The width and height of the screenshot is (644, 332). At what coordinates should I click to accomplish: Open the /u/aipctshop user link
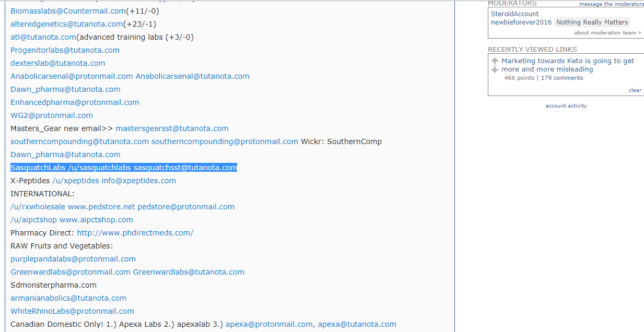tap(34, 220)
